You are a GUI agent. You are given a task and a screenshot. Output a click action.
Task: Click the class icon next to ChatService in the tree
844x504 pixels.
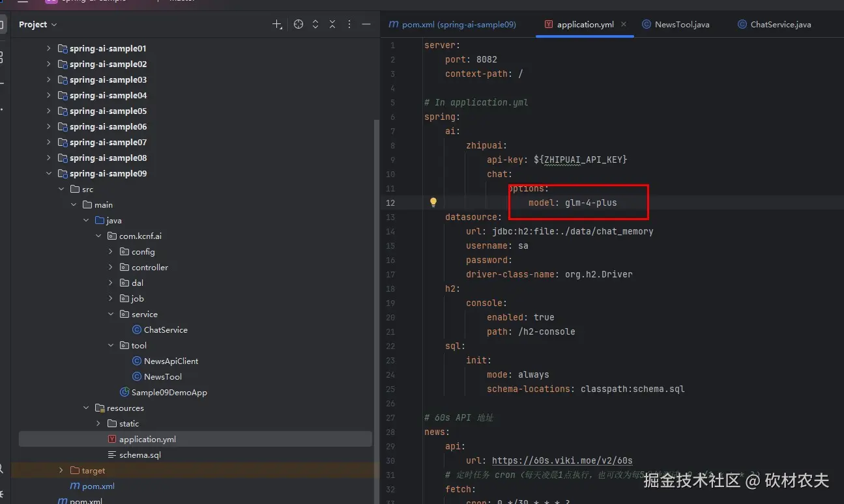pos(137,329)
